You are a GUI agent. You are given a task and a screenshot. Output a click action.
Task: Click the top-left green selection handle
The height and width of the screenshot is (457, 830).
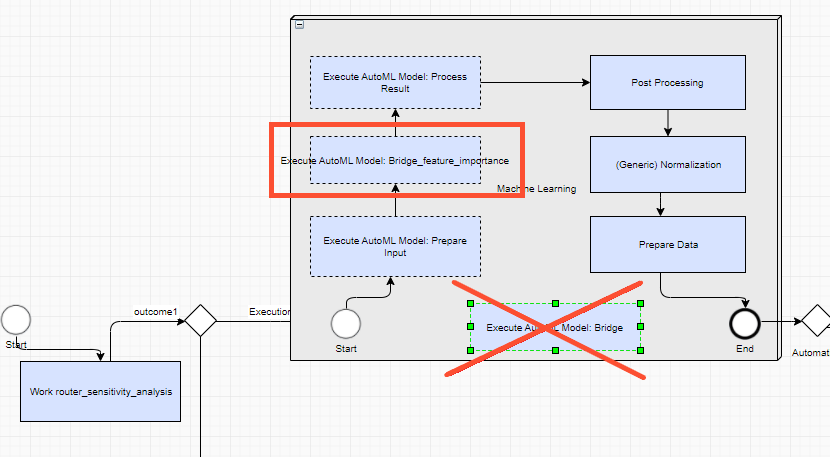tap(471, 303)
